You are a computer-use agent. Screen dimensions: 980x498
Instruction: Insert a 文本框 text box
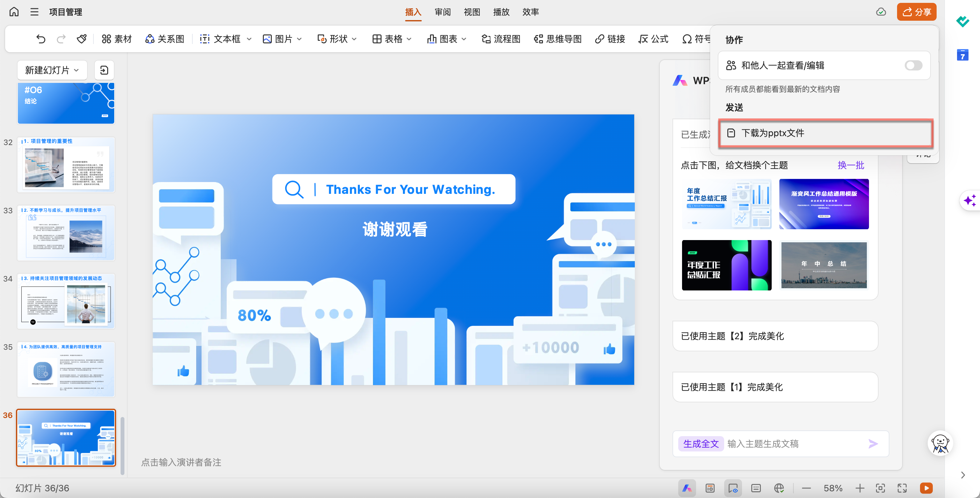(220, 39)
